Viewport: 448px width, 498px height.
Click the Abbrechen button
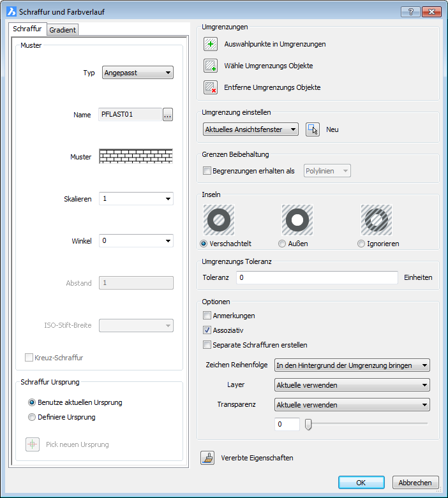click(x=415, y=483)
